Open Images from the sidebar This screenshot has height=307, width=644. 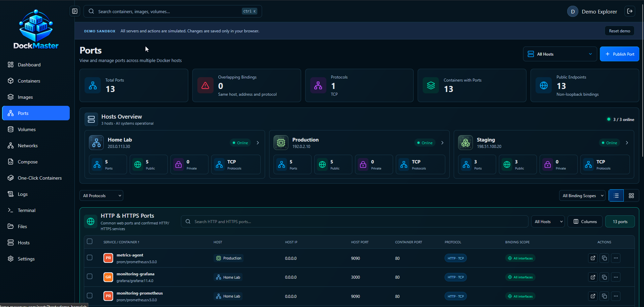pos(36,97)
